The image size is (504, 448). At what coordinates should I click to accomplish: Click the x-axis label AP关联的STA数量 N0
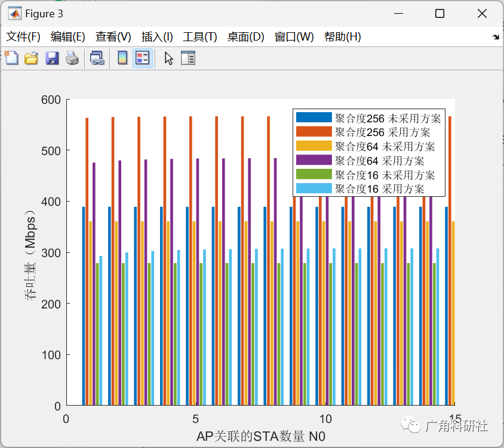coord(261,436)
